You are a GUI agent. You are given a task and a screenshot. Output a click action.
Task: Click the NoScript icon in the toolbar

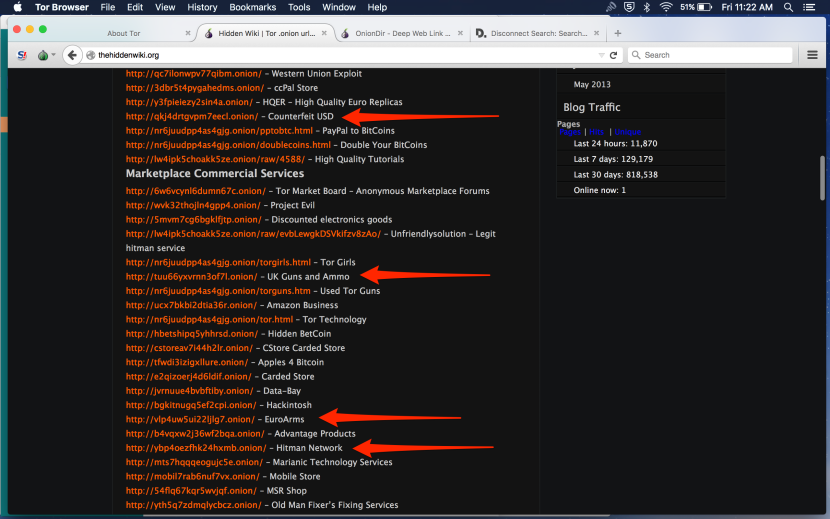(22, 55)
